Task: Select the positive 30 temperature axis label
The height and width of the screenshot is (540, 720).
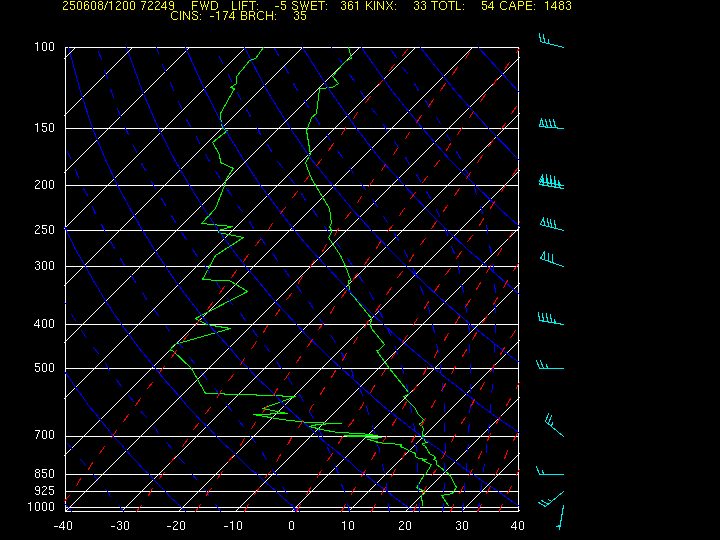Action: pyautogui.click(x=462, y=526)
